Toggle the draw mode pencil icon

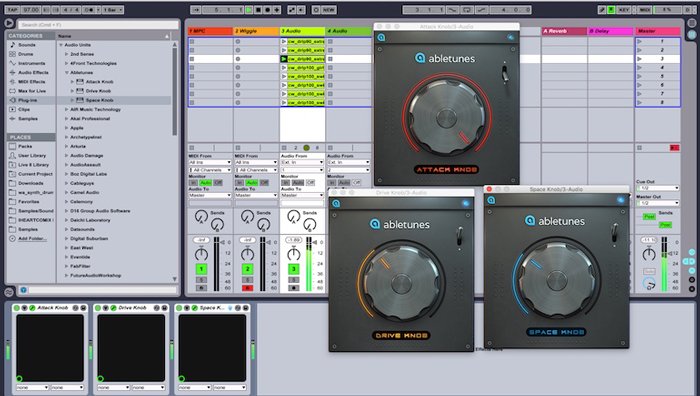(x=602, y=9)
